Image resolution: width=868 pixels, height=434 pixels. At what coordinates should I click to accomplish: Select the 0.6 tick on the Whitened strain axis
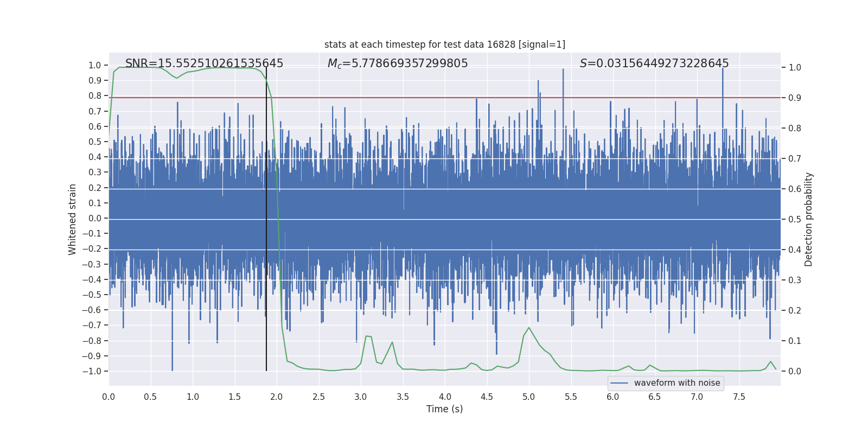(x=95, y=126)
